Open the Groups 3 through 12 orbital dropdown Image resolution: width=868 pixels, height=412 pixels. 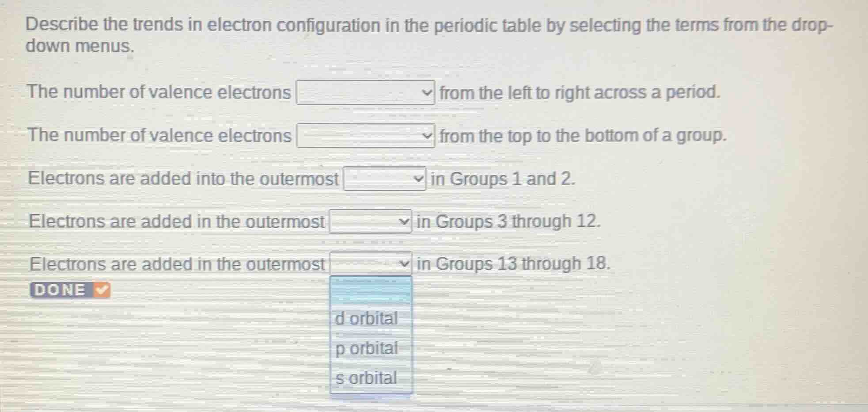369,221
